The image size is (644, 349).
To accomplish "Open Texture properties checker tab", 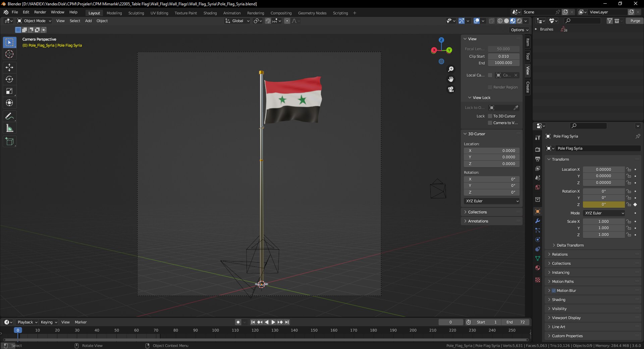I will [x=538, y=280].
